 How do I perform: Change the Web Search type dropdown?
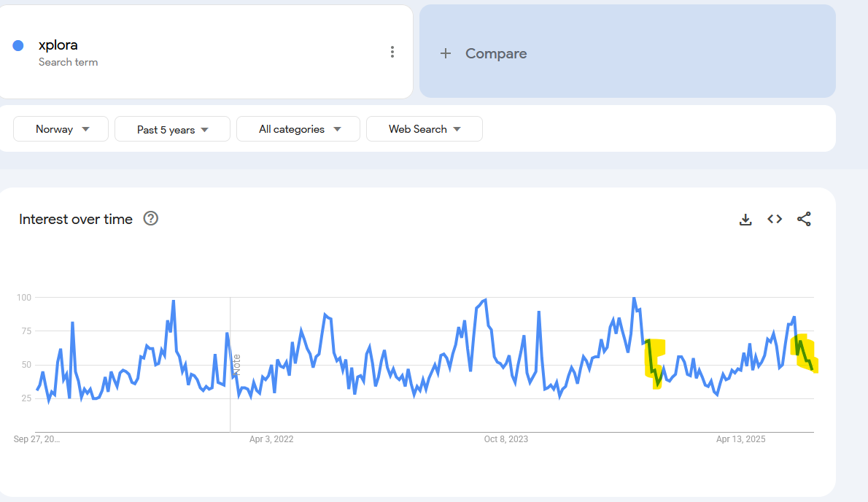pos(424,129)
